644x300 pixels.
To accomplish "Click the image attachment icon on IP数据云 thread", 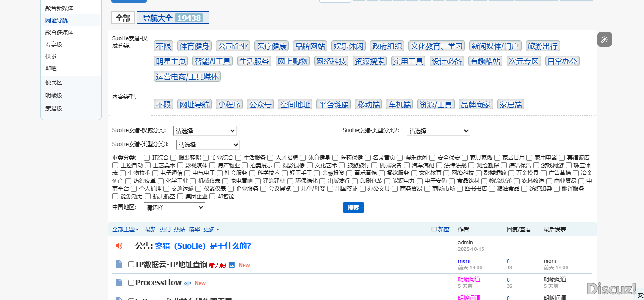I will (232, 265).
